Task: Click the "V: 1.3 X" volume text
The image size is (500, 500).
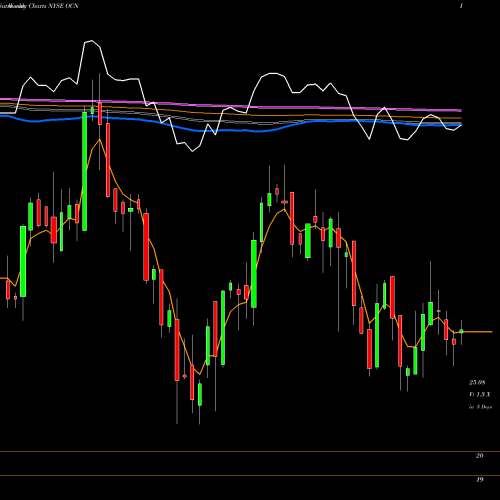Action: (x=480, y=395)
